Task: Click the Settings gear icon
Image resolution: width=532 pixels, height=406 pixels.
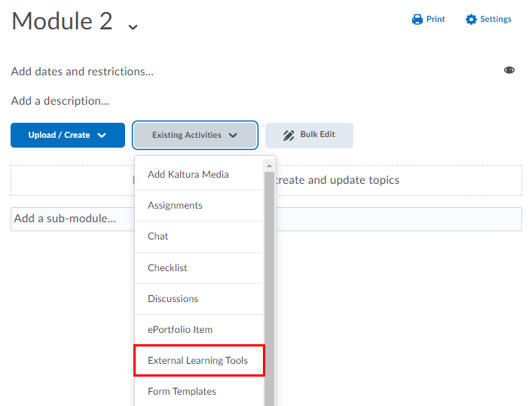Action: (x=471, y=20)
